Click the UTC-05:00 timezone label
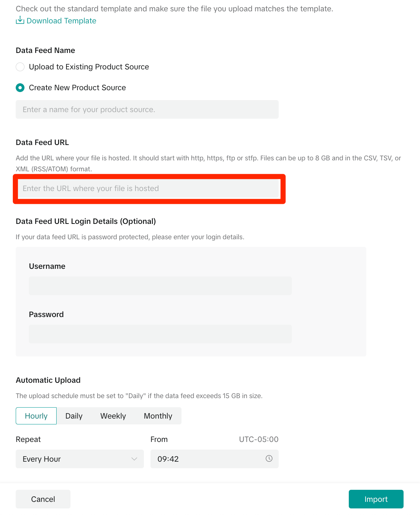Screen dimensions: 420x515 tap(259, 439)
